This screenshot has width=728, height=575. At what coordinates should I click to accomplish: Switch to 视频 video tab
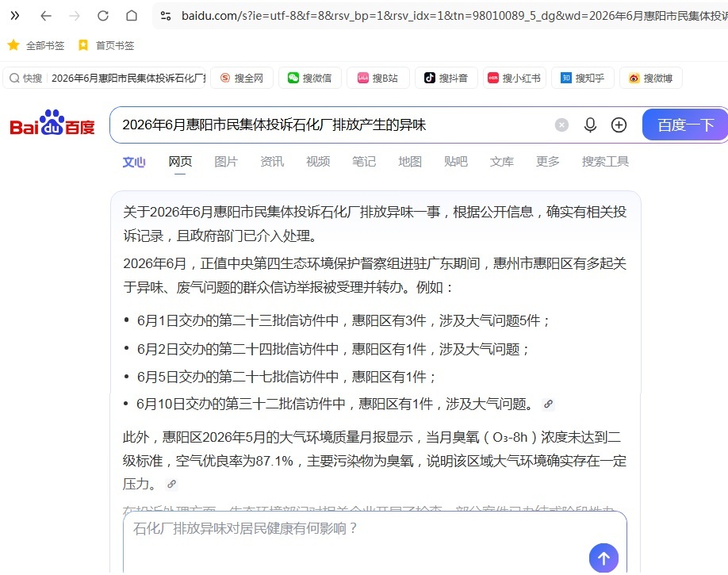pos(318,162)
